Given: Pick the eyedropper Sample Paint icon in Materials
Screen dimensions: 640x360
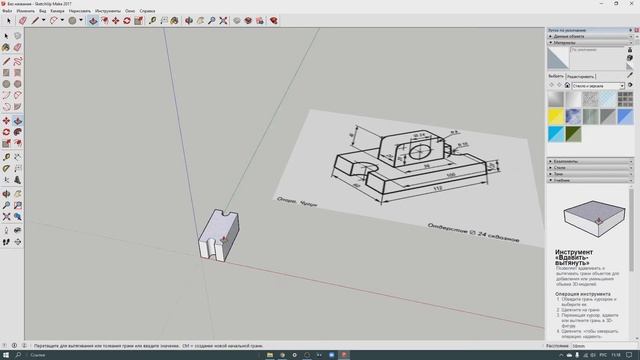Looking at the screenshot, I should click(x=630, y=75).
